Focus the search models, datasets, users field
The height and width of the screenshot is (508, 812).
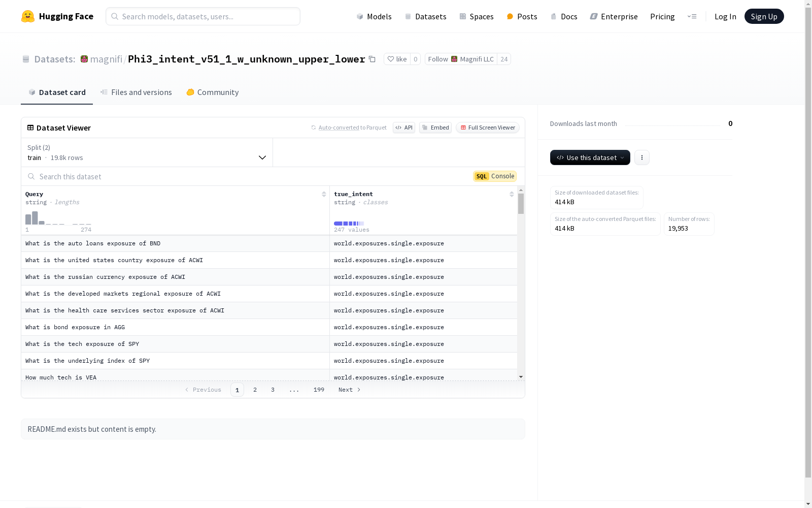(203, 16)
